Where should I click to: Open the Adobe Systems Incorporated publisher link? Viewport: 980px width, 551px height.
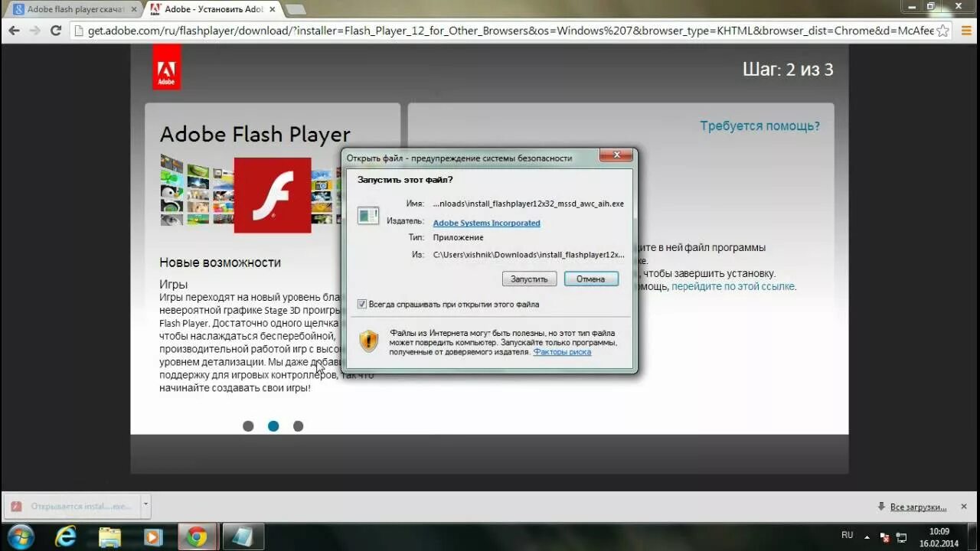point(486,223)
